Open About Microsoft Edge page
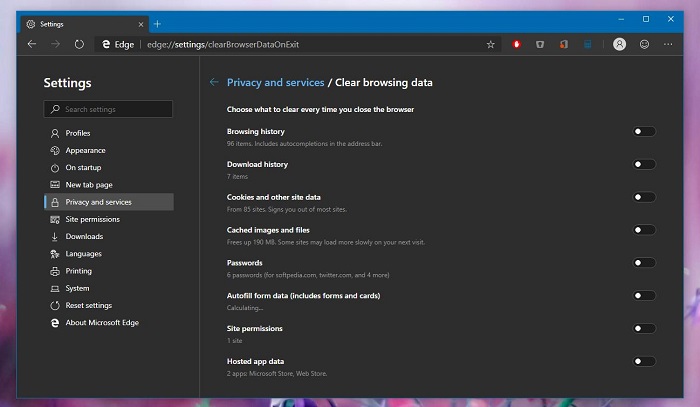 100,323
